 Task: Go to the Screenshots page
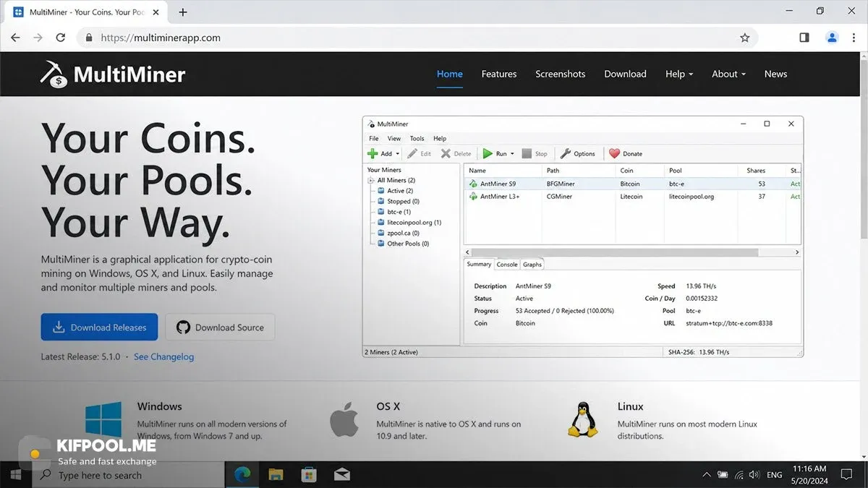[x=561, y=74]
